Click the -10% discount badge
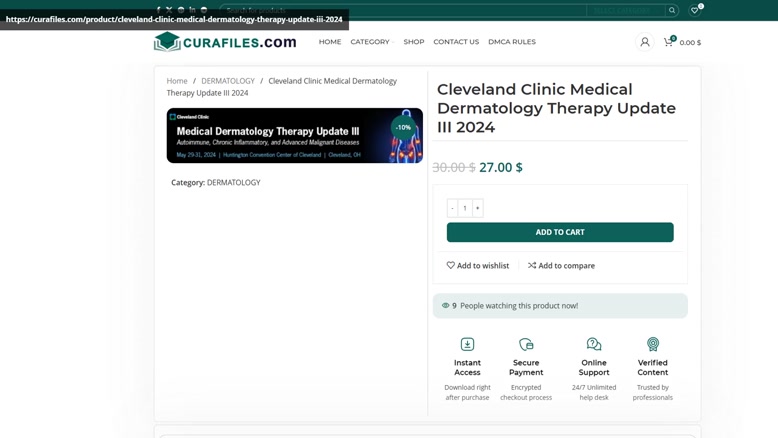The image size is (778, 438). 403,127
